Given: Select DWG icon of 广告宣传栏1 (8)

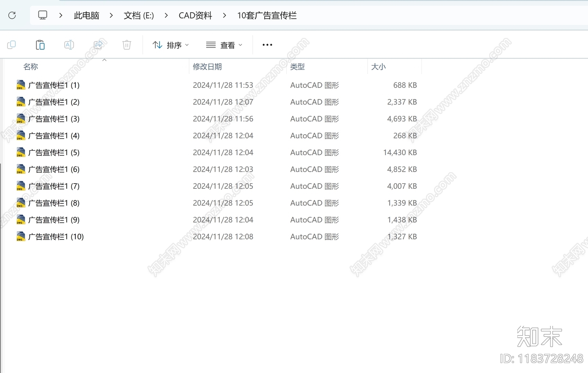Looking at the screenshot, I should click(21, 203).
